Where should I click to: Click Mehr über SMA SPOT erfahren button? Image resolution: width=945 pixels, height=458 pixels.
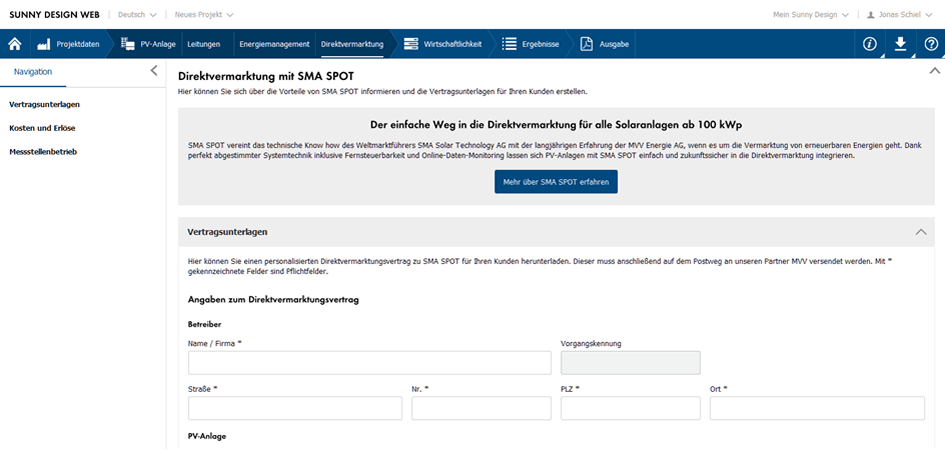556,182
